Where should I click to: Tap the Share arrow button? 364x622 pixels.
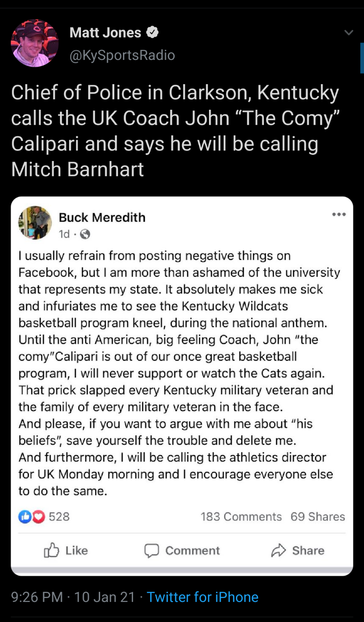(297, 550)
